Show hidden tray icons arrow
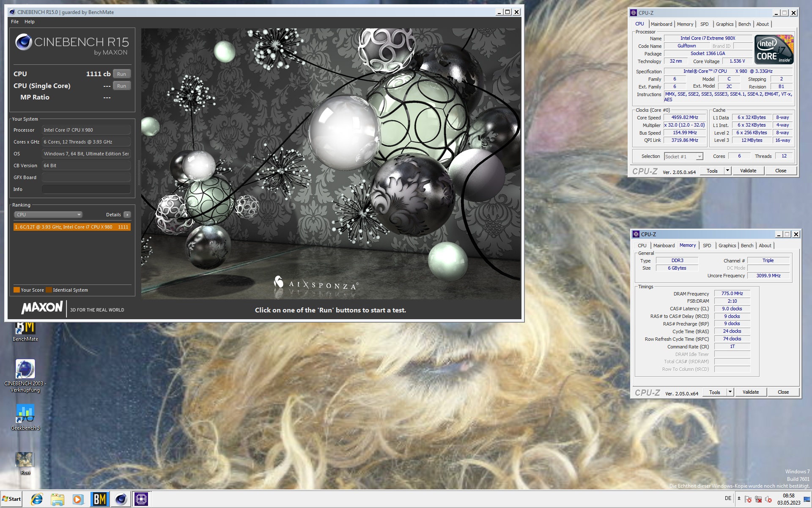The image size is (812, 508). click(x=739, y=498)
